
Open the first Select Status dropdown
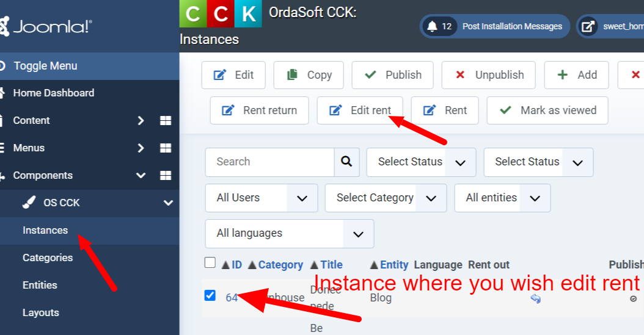pos(421,162)
